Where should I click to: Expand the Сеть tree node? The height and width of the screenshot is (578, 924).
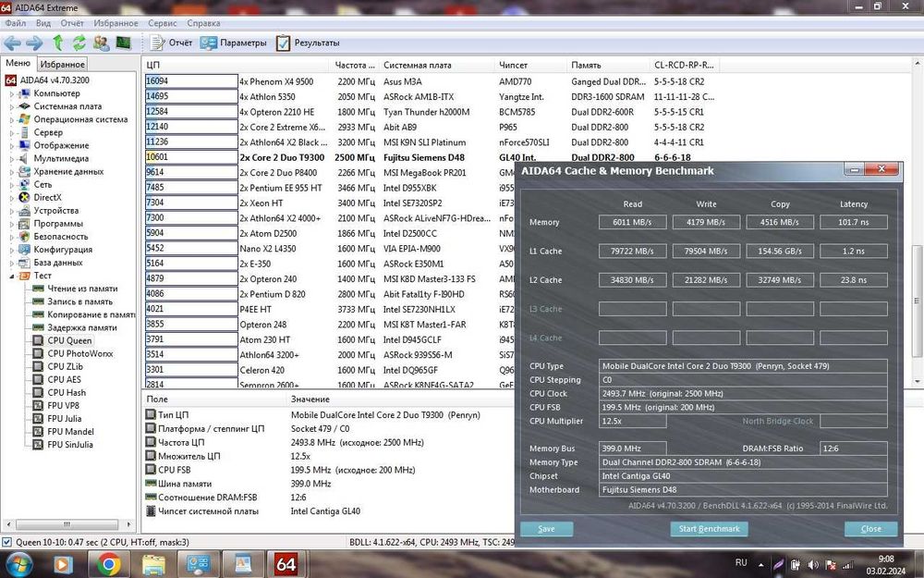click(x=11, y=184)
